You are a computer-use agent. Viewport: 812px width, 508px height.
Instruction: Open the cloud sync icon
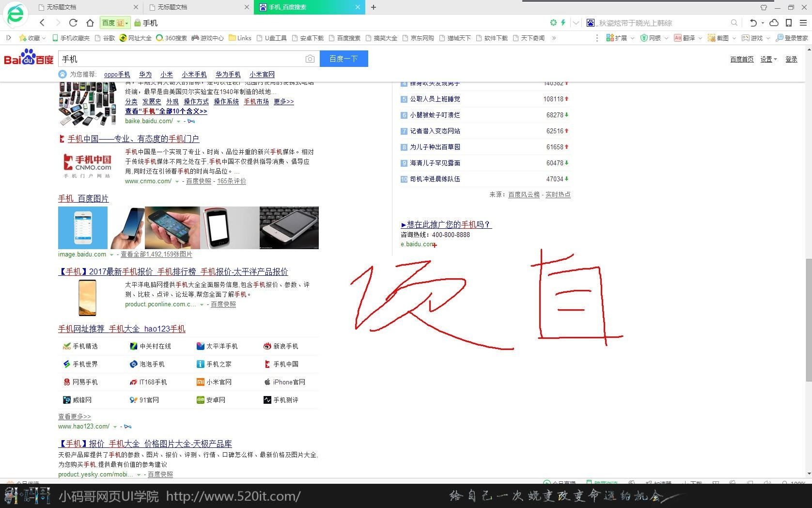click(x=774, y=23)
